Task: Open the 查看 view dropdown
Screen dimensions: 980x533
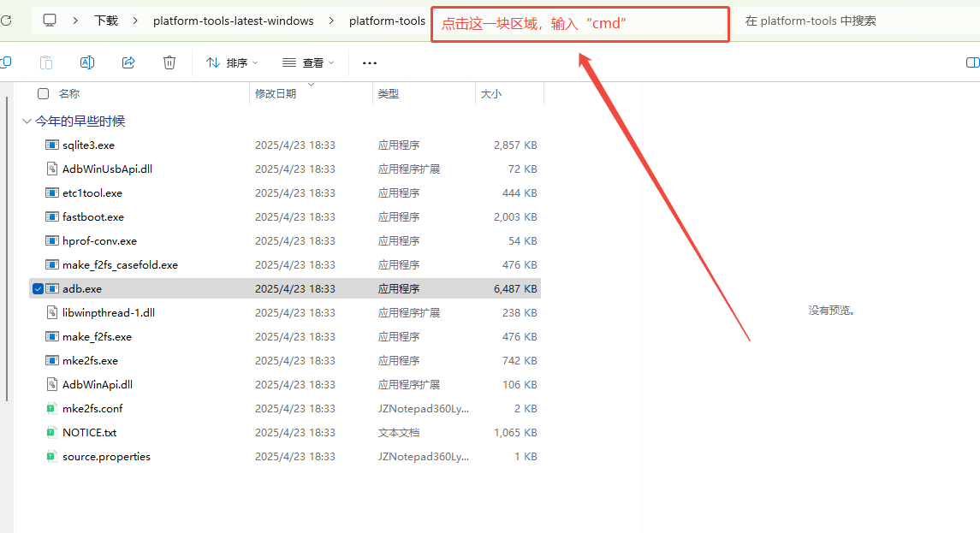Action: coord(308,62)
